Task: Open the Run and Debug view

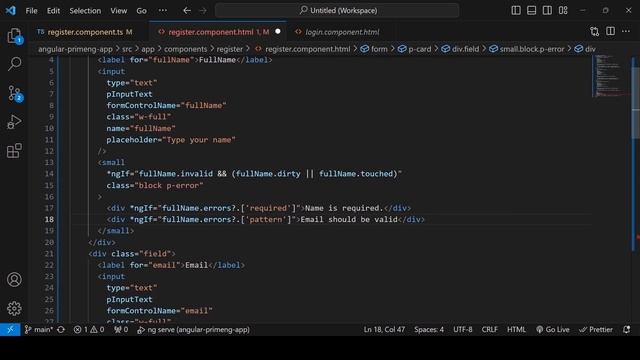Action: (x=15, y=122)
